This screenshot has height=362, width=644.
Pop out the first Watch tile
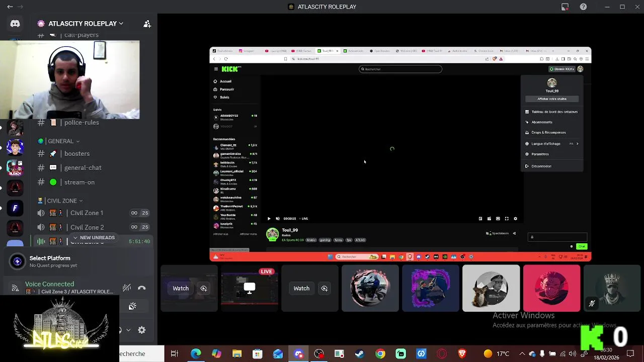pos(204,288)
